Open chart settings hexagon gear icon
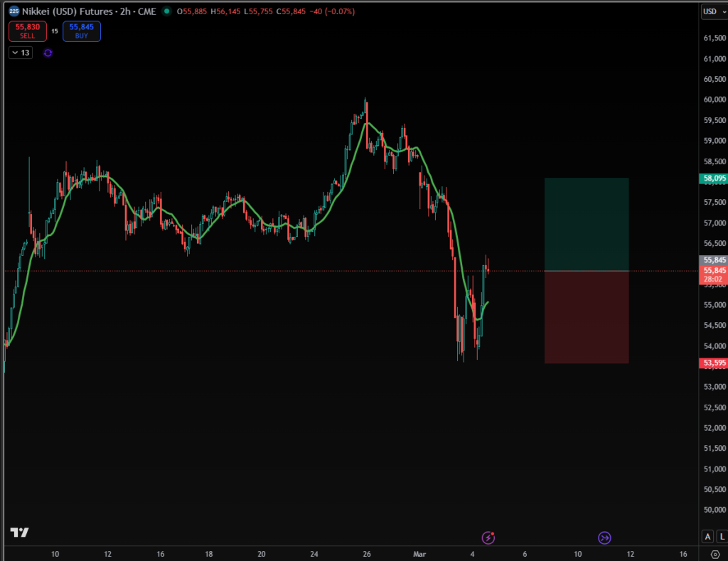 (x=714, y=554)
